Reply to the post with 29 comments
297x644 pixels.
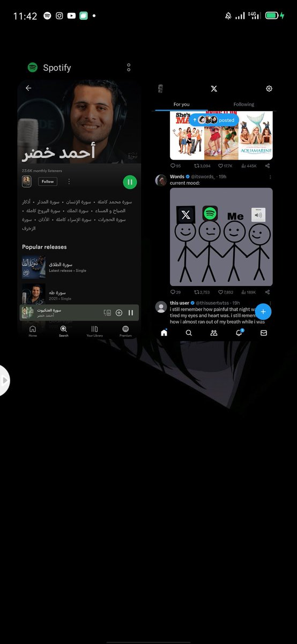(x=176, y=292)
